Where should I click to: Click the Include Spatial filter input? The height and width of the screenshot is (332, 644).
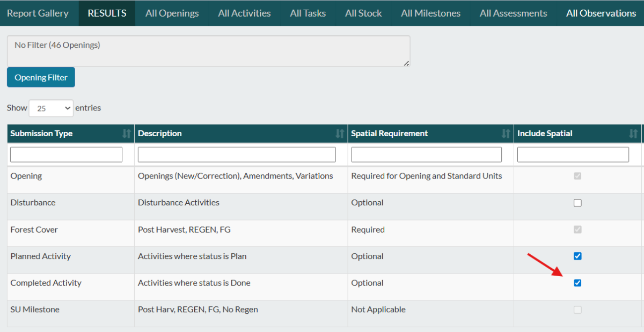(573, 155)
